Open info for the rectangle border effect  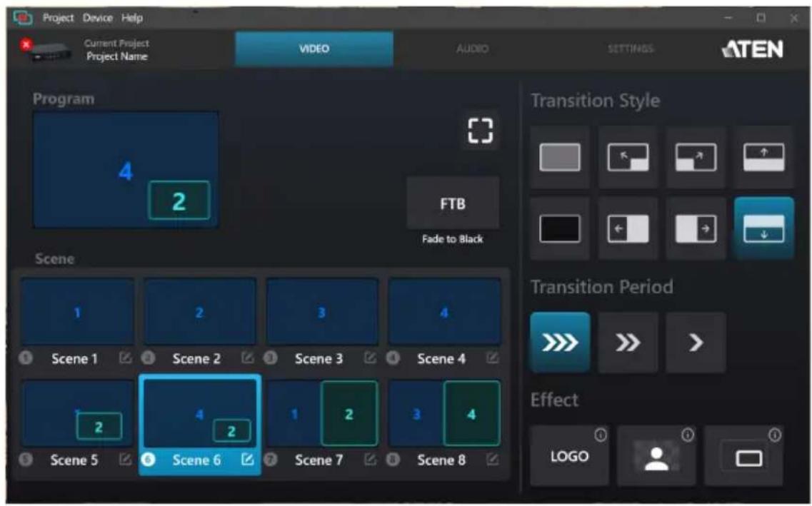click(x=775, y=435)
